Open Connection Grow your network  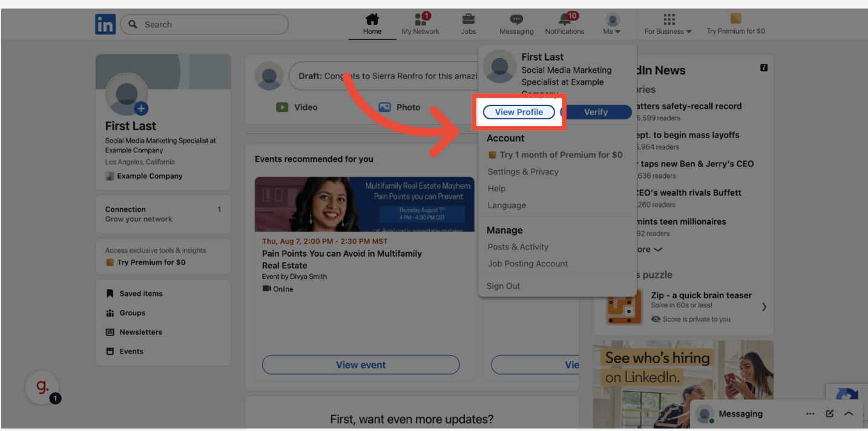163,214
